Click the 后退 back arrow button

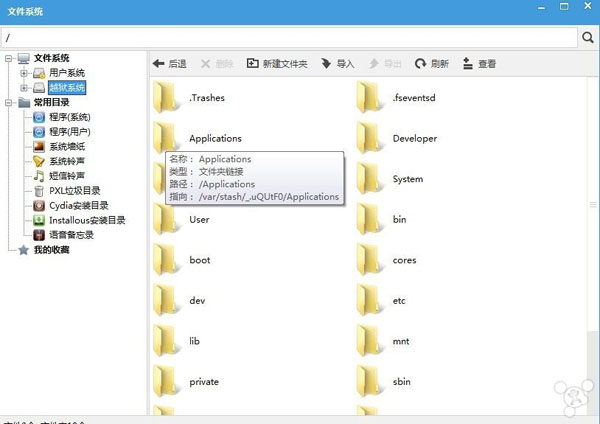[170, 64]
